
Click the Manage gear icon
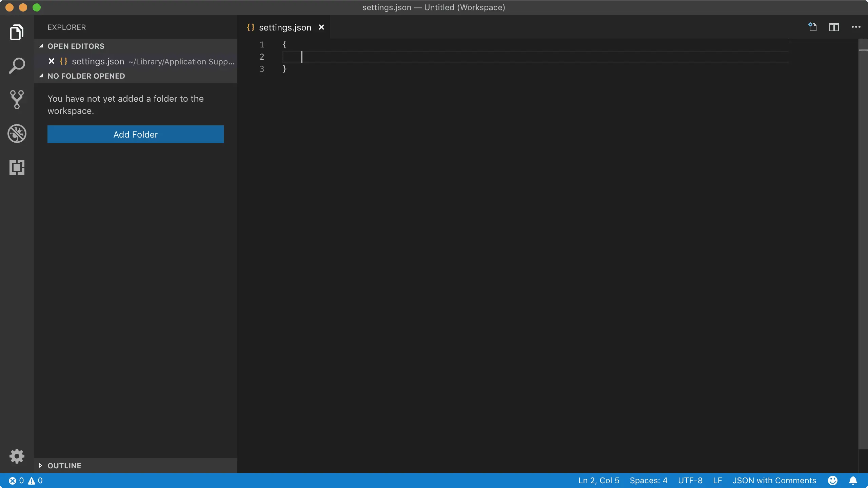pos(17,456)
